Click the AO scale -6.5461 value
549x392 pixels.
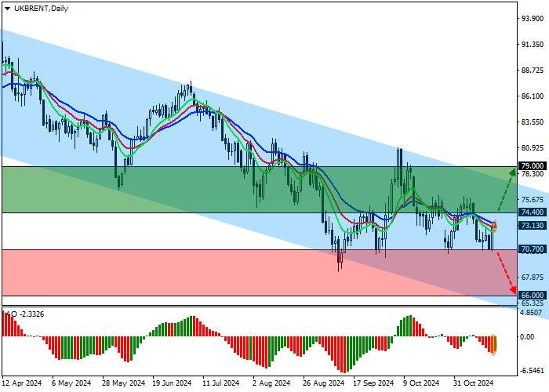click(533, 371)
